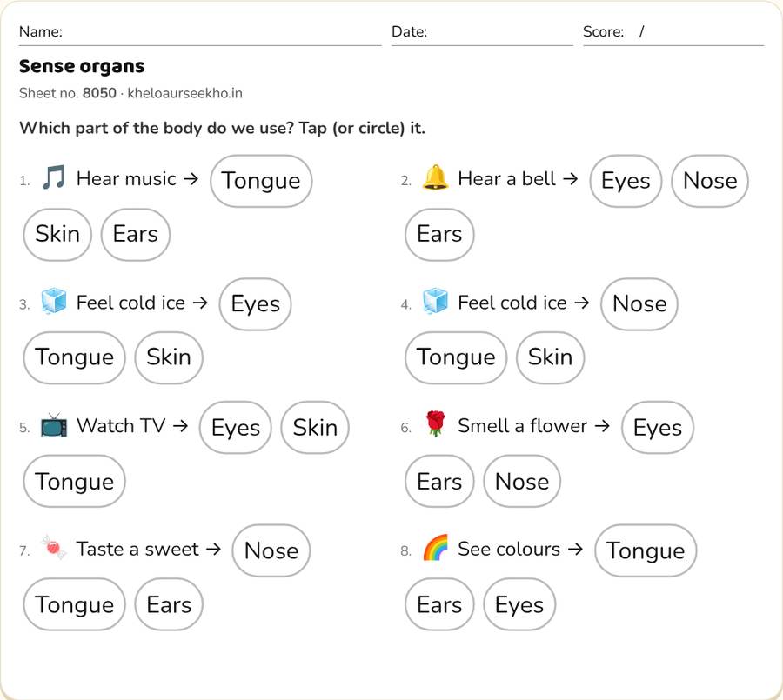Tap Ears for See colours
783x700 pixels.
tap(439, 604)
